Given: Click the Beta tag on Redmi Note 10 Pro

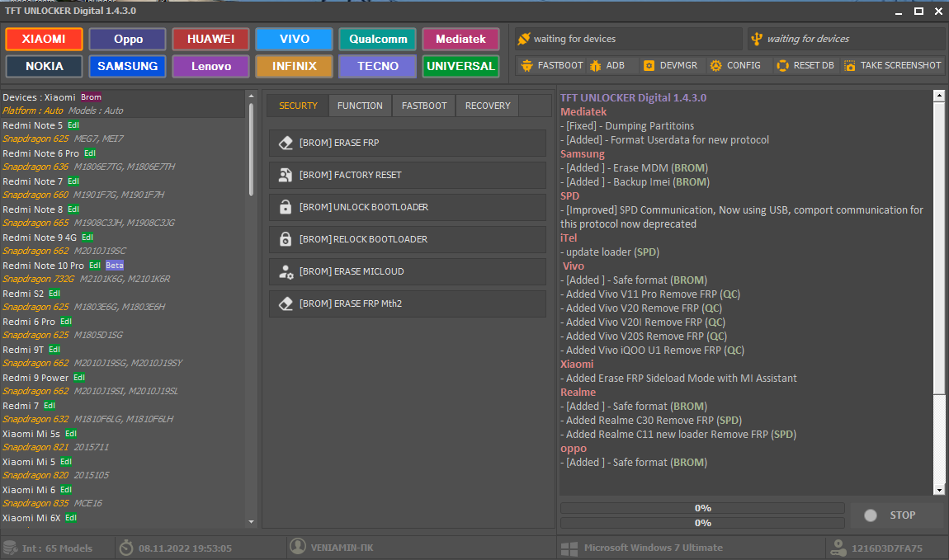Looking at the screenshot, I should tap(115, 266).
